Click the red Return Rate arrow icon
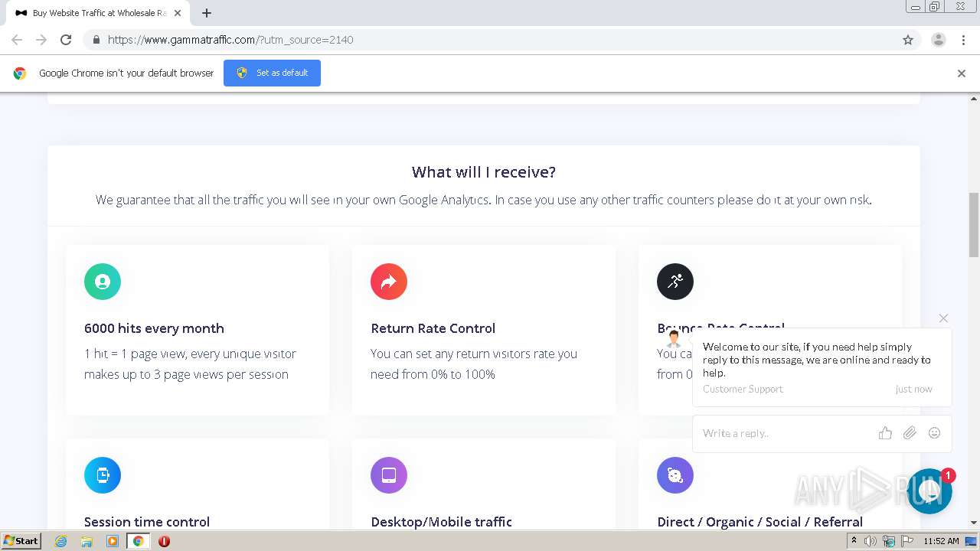Viewport: 980px width, 551px height. 389,282
